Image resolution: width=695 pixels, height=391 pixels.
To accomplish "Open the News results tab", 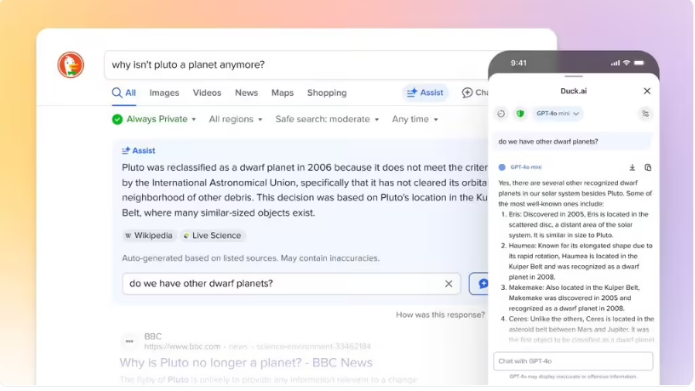I will pyautogui.click(x=246, y=93).
